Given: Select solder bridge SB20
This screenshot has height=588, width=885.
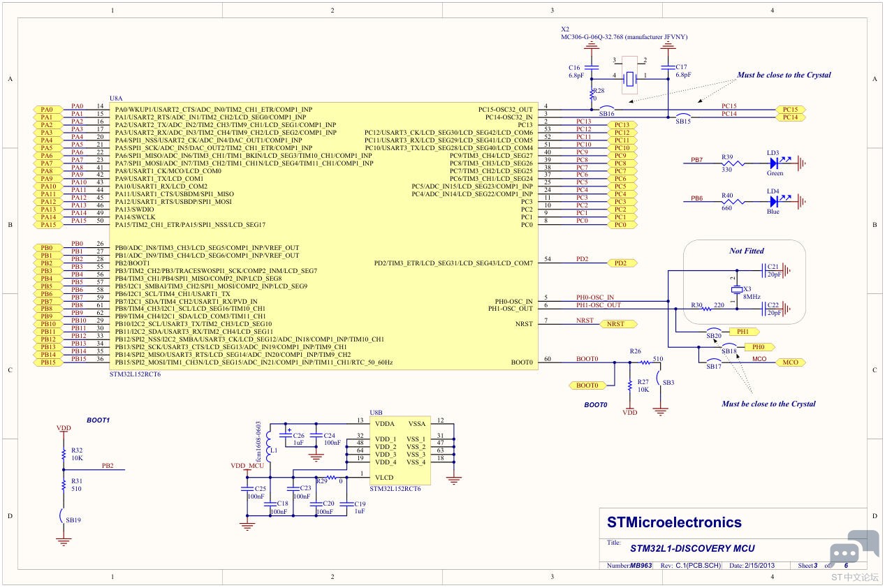Looking at the screenshot, I should pos(713,332).
